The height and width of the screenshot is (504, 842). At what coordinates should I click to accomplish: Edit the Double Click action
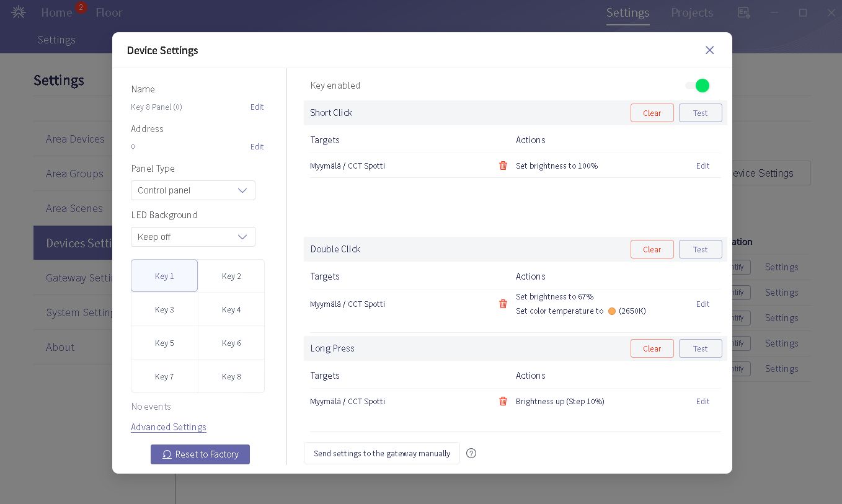click(x=702, y=304)
